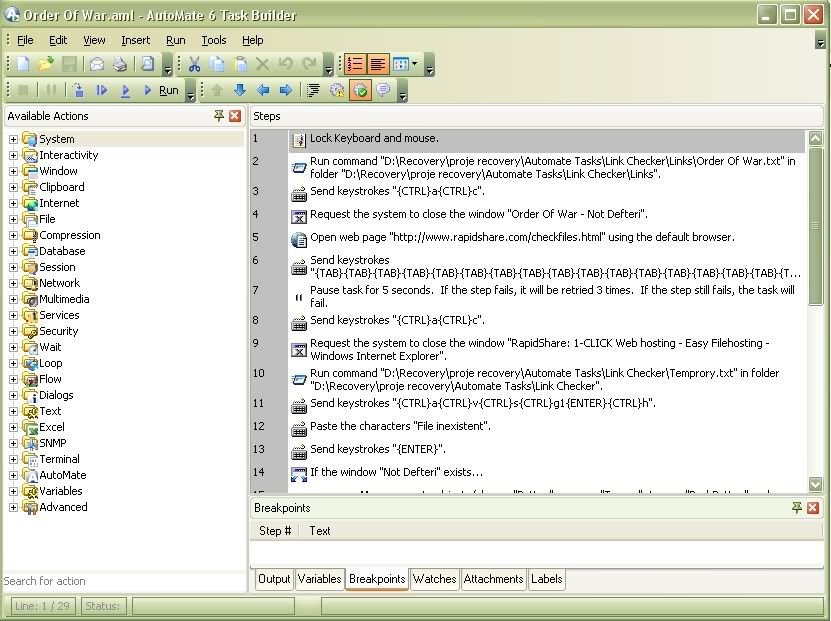Image resolution: width=831 pixels, height=621 pixels.
Task: Switch to the Attachments tab
Action: pyautogui.click(x=493, y=579)
